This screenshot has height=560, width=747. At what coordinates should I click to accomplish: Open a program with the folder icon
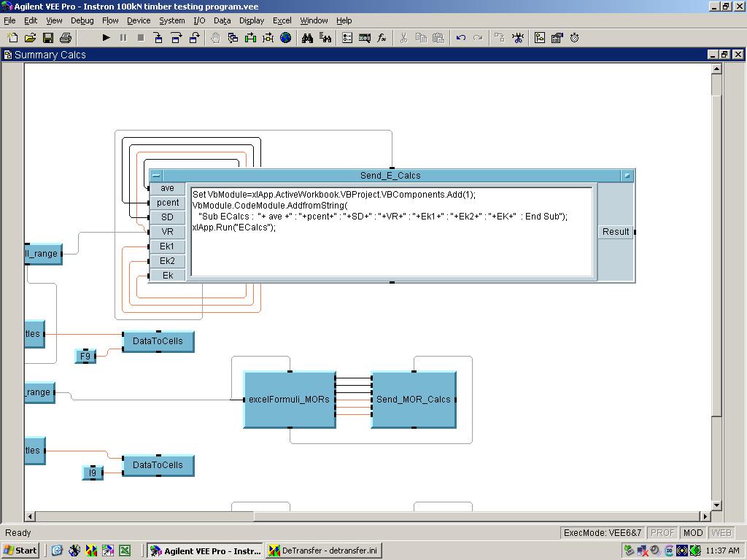[x=31, y=38]
